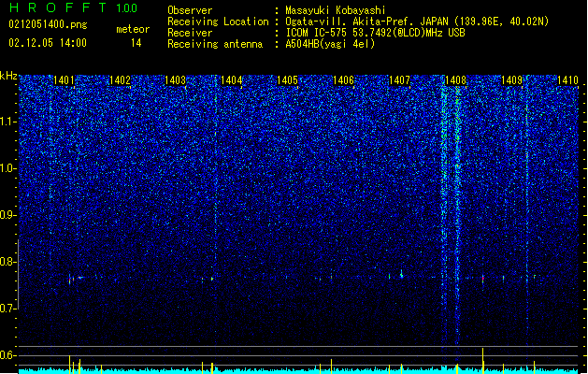Click the meteor count value 14

coord(136,43)
